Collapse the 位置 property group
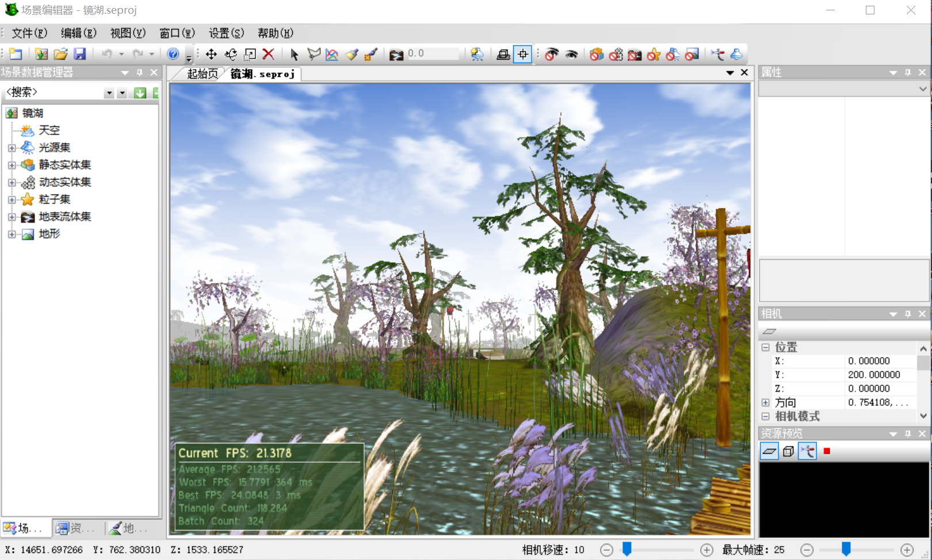Screen dimensions: 932x560 click(766, 347)
